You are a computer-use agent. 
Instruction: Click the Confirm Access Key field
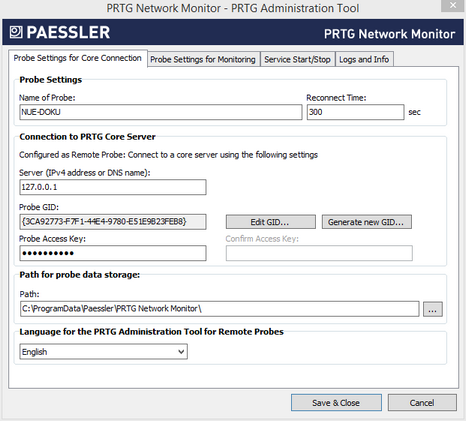[x=319, y=253]
